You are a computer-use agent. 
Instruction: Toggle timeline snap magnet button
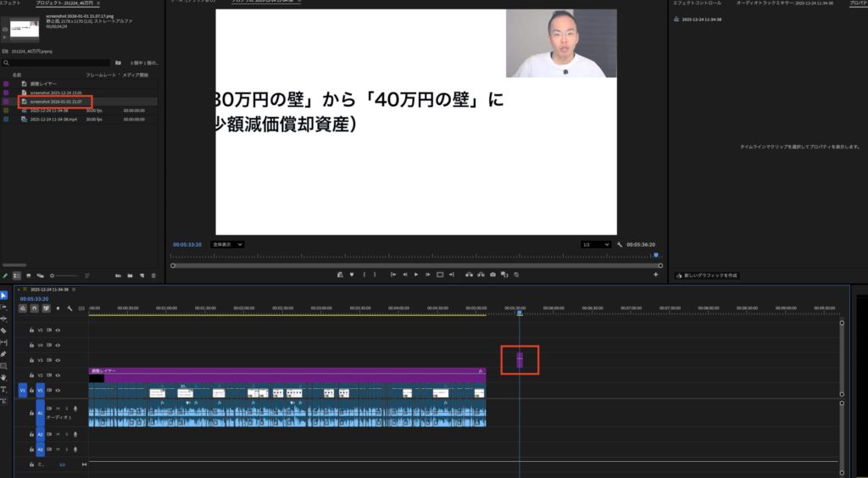tap(34, 308)
